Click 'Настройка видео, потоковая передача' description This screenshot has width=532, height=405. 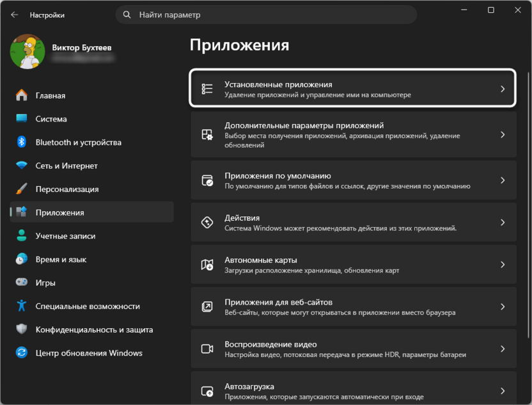345,354
